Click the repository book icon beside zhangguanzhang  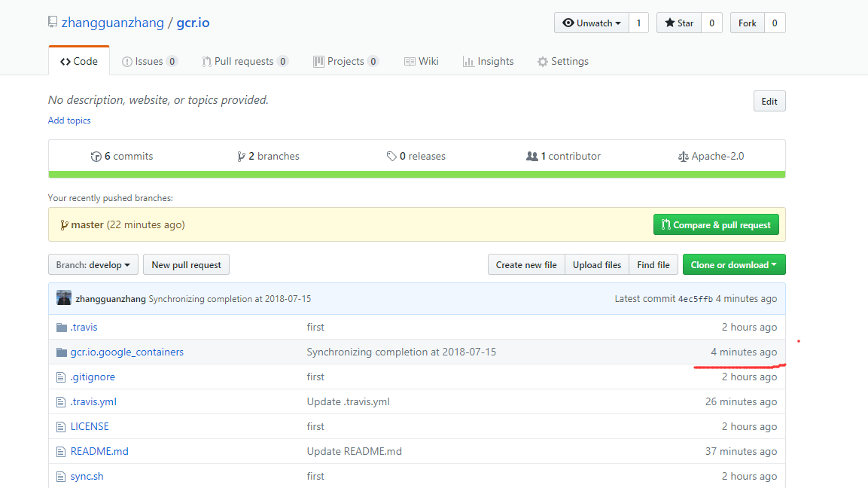53,22
